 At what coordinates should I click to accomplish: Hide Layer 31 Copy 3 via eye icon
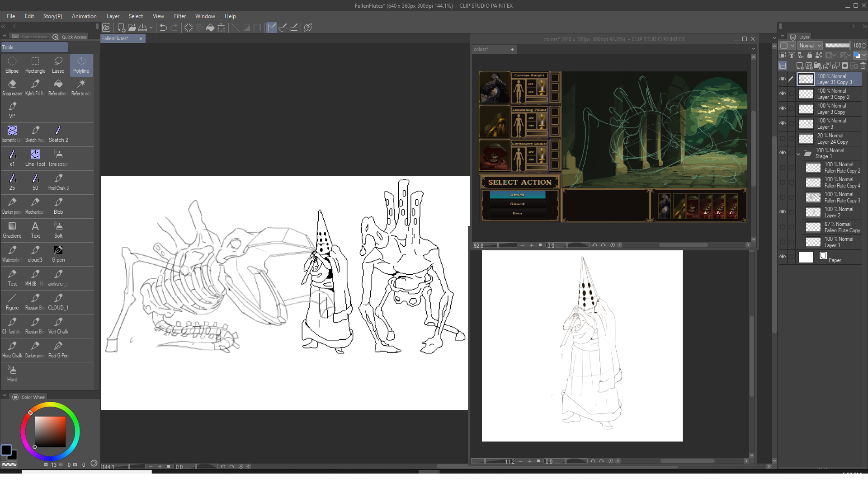(783, 79)
